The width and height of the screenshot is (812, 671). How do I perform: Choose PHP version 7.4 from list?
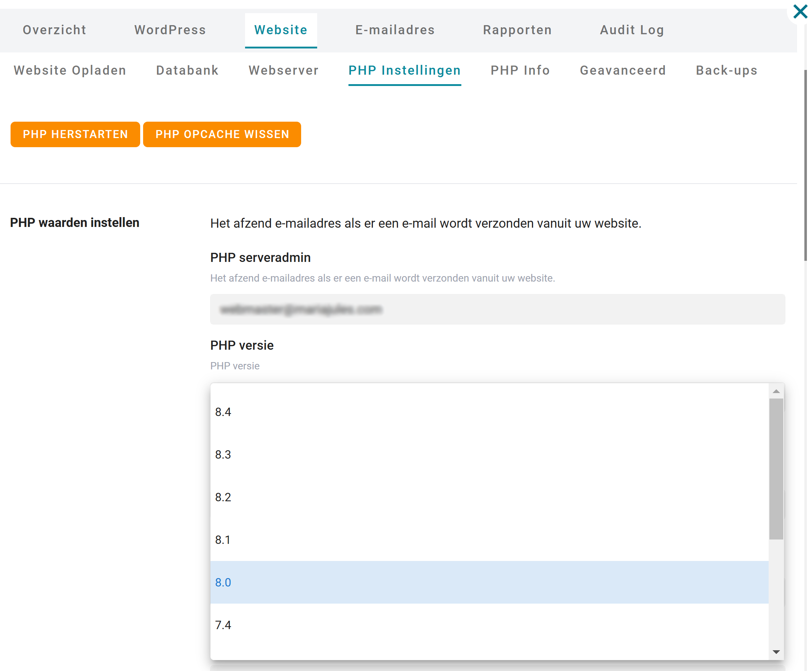[489, 625]
